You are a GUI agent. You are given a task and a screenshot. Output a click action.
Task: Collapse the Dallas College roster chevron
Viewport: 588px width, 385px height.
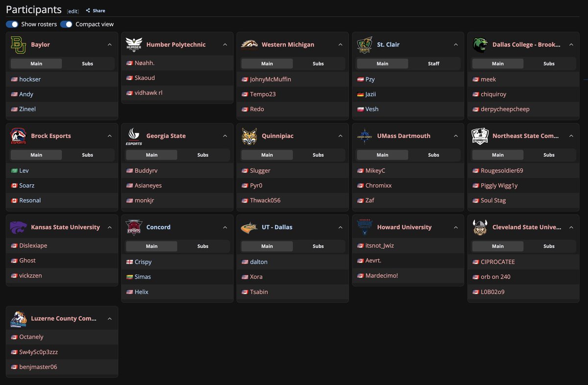pos(571,45)
